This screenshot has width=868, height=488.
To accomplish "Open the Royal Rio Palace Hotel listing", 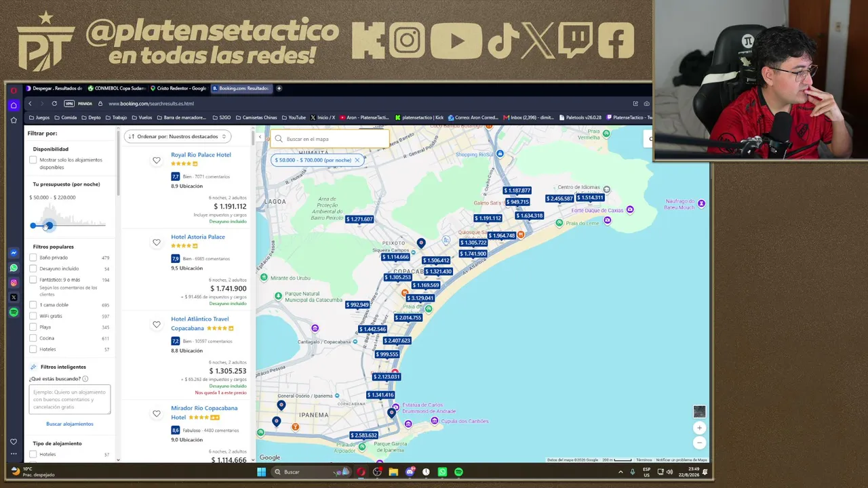I will pos(201,155).
